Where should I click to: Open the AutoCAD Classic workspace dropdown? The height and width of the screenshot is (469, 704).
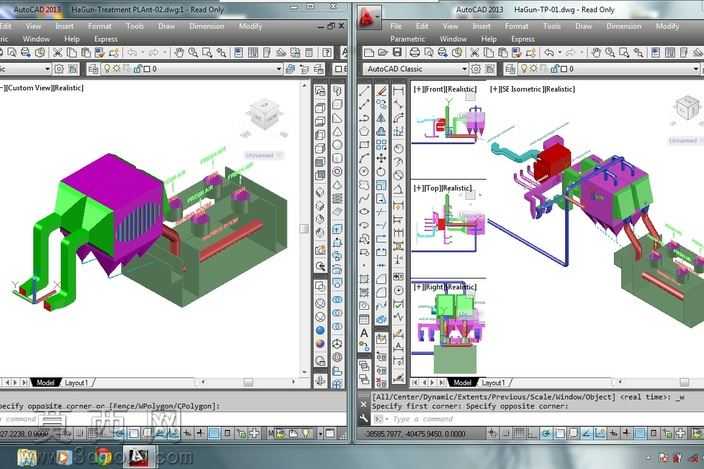[416, 69]
